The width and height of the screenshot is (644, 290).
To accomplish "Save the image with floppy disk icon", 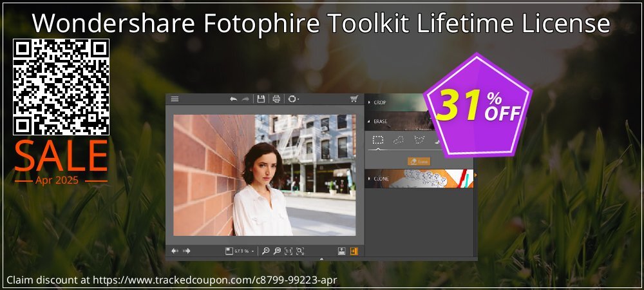I will 261,99.
